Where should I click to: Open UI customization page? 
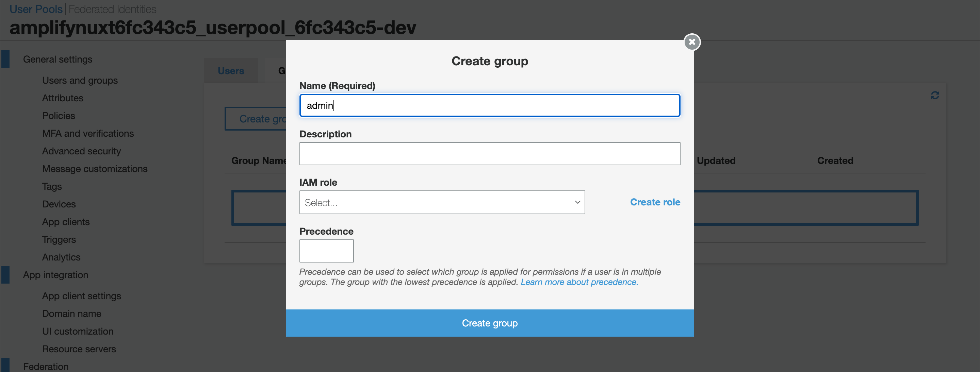tap(78, 331)
